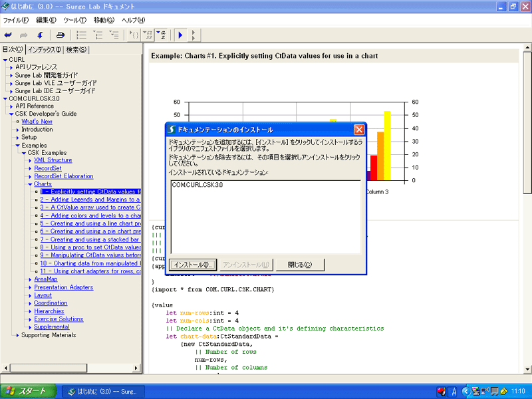
Task: Collapse the Charts tree node
Action: click(30, 184)
